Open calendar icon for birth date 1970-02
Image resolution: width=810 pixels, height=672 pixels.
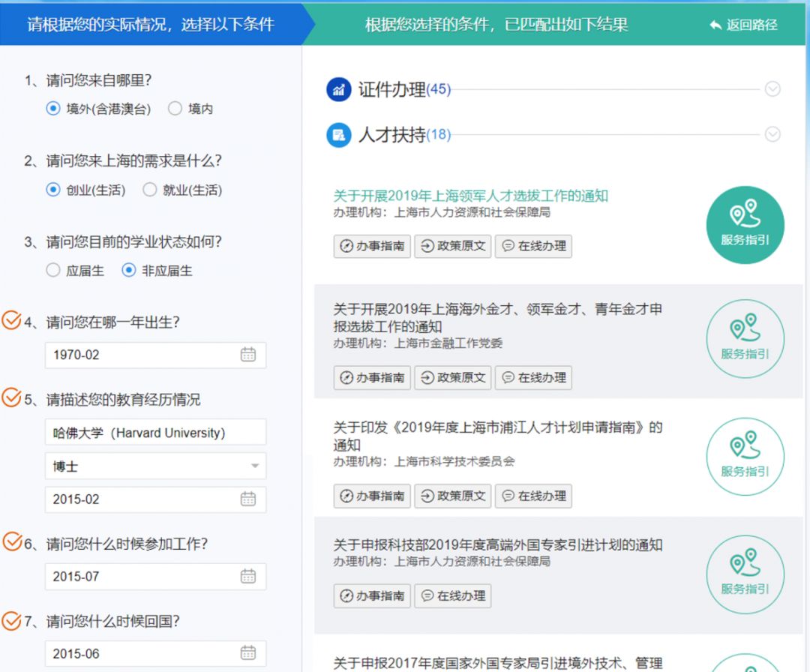coord(248,354)
